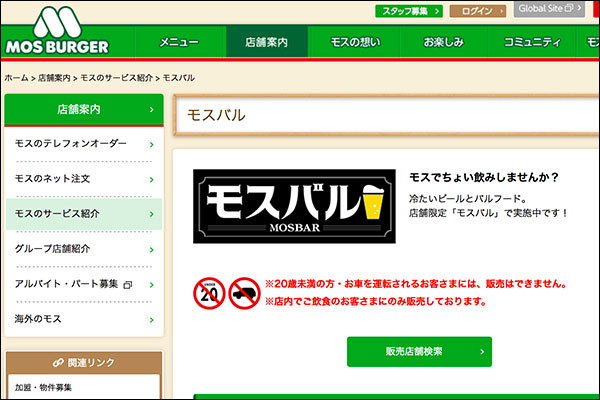The width and height of the screenshot is (600, 400).
Task: Click the 店舗案内 sidebar header text
Action: (x=79, y=109)
